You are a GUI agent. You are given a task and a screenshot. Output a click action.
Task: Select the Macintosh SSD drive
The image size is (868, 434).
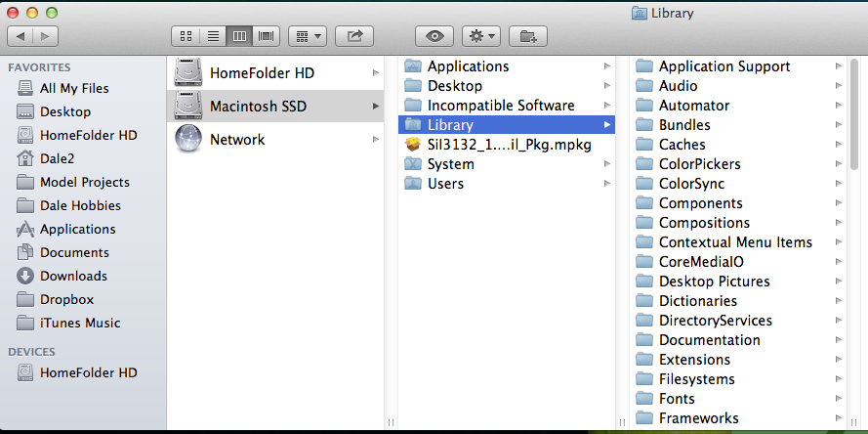pos(275,106)
